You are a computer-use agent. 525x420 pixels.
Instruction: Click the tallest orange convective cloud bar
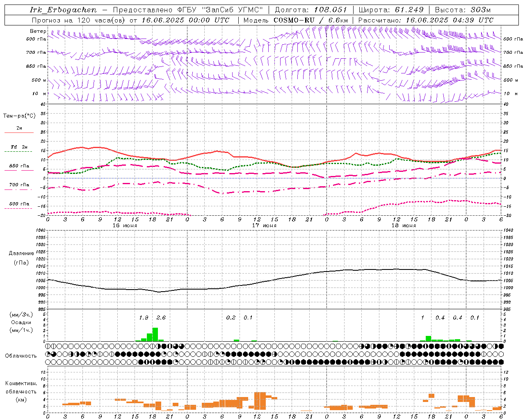[x=260, y=401]
